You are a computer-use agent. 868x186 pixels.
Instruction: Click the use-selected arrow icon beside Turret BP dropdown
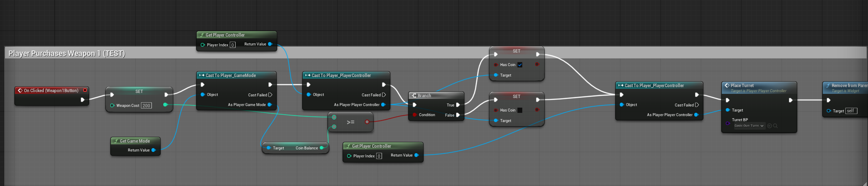(770, 125)
